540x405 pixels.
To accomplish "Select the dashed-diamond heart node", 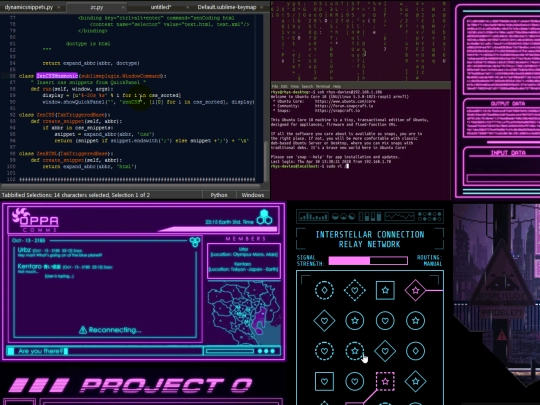I will point(355,290).
